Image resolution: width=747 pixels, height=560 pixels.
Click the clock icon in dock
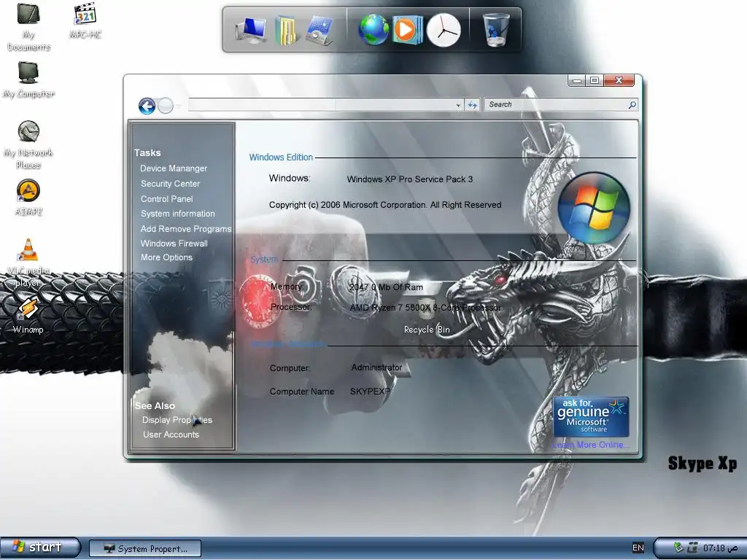point(444,31)
